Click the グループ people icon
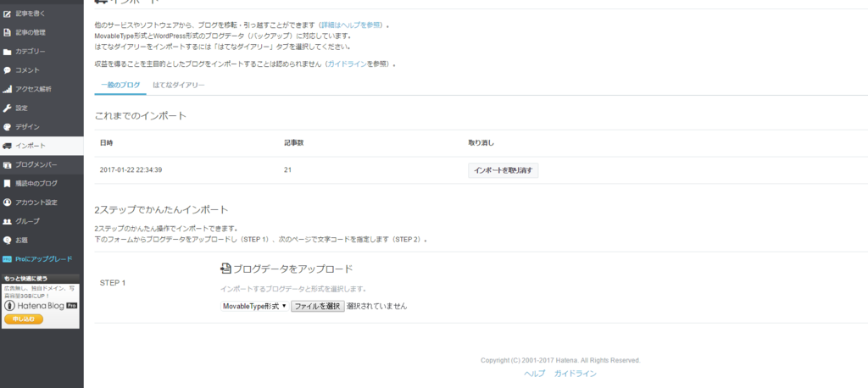 click(x=7, y=221)
